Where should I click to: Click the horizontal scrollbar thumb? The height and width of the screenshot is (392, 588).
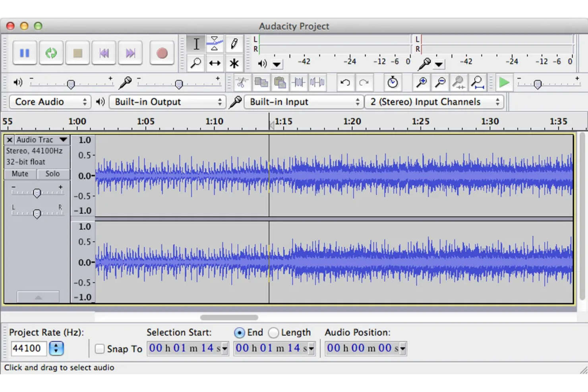(229, 317)
